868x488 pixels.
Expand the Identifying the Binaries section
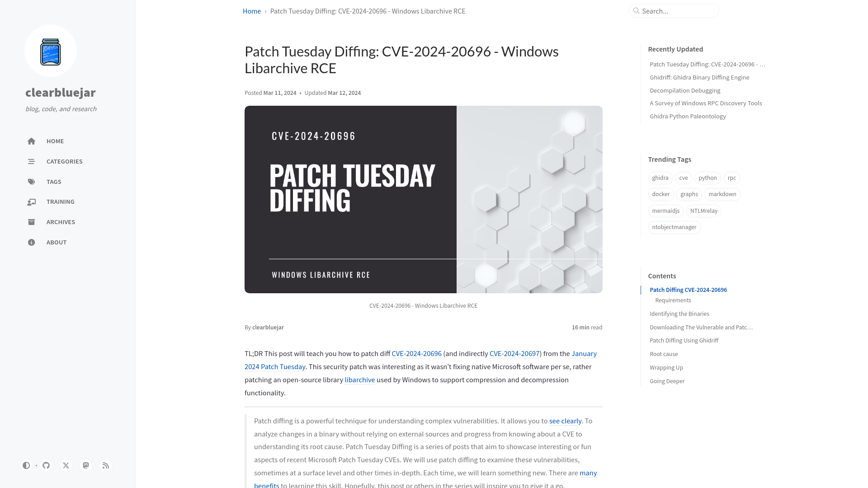[x=679, y=314]
